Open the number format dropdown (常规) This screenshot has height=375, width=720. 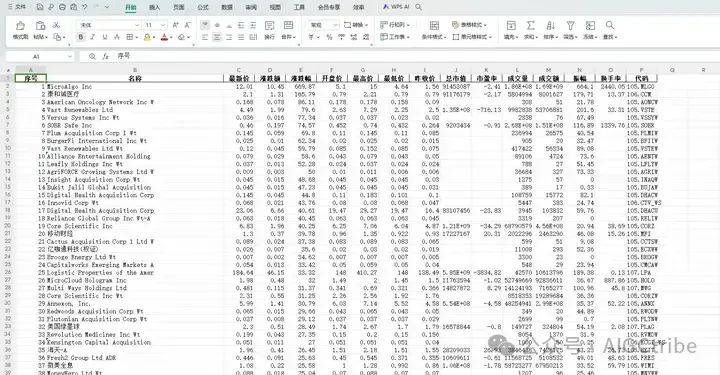323,25
